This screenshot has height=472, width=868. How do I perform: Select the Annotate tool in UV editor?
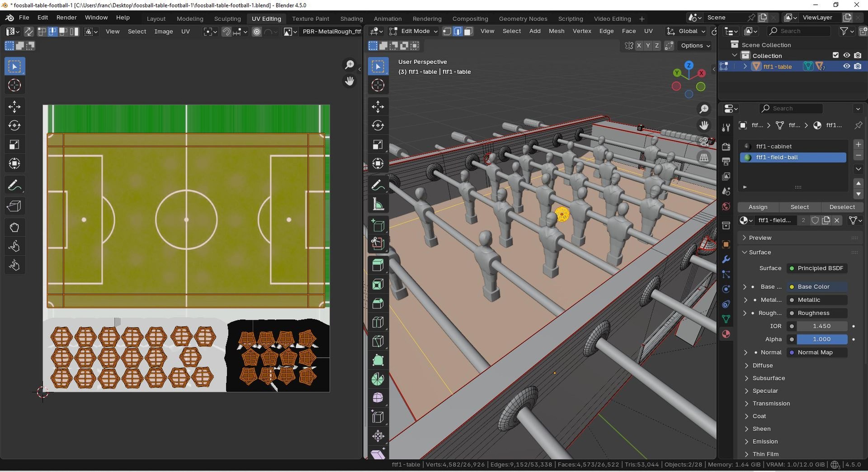(14, 186)
